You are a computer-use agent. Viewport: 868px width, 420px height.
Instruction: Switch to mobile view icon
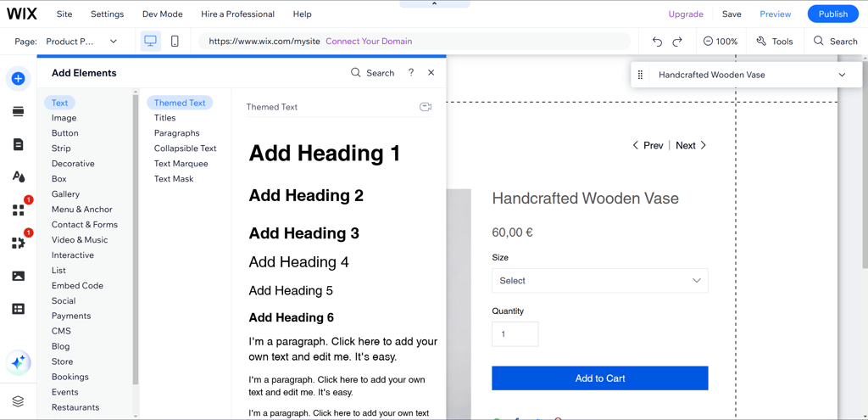point(175,41)
